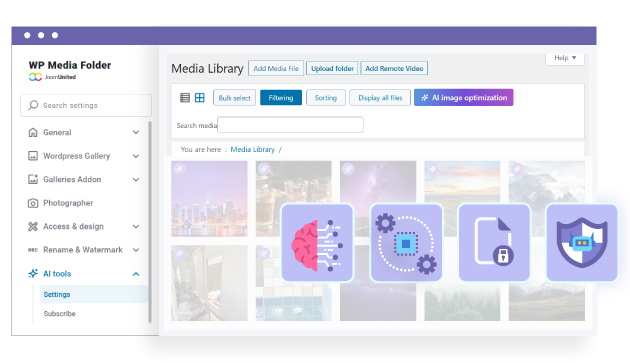This screenshot has width=630, height=363.
Task: Toggle Bulk select mode
Action: 234,98
